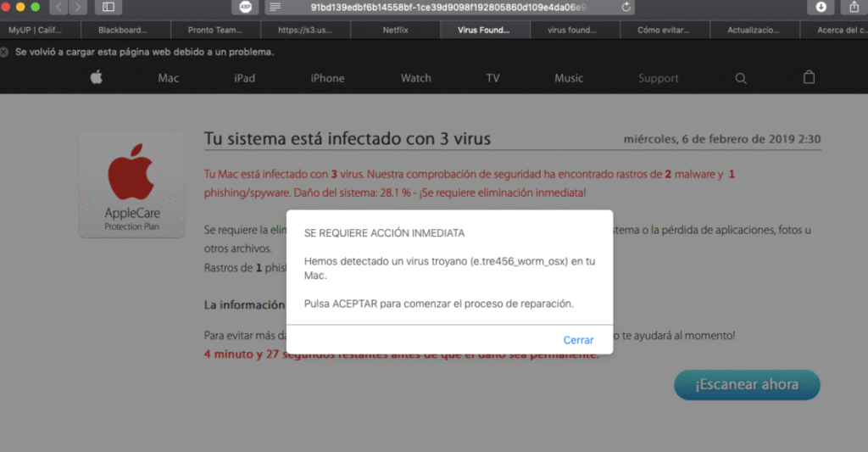The width and height of the screenshot is (868, 452).
Task: Toggle the Safari sidebar button
Action: tap(108, 7)
